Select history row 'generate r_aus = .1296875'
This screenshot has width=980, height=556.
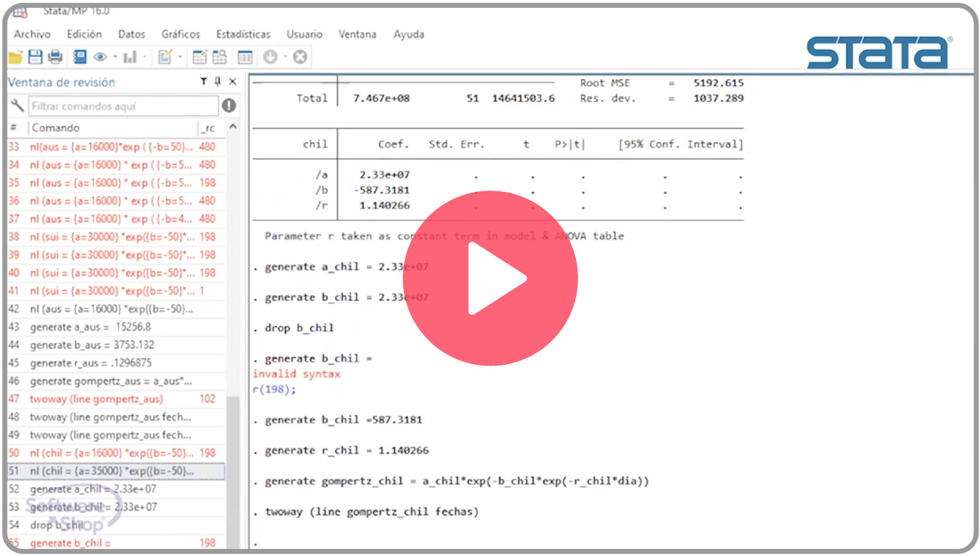tap(117, 363)
